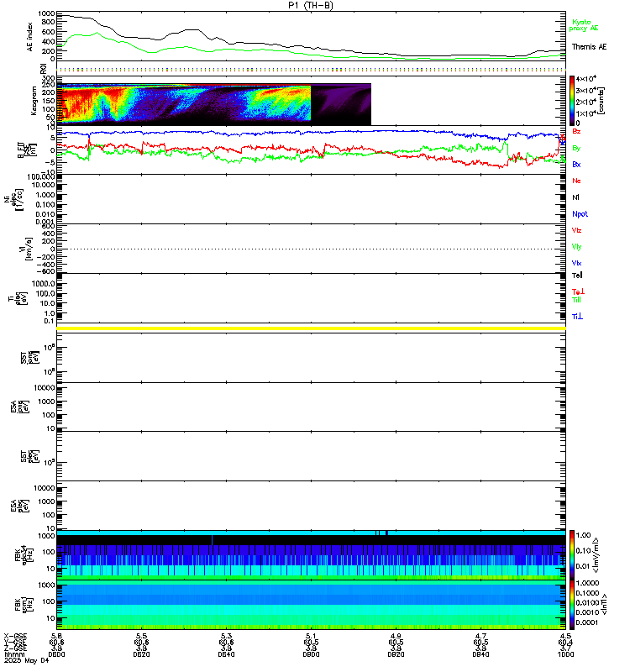
Task: Click the blue Bx legend label
Action: click(576, 164)
